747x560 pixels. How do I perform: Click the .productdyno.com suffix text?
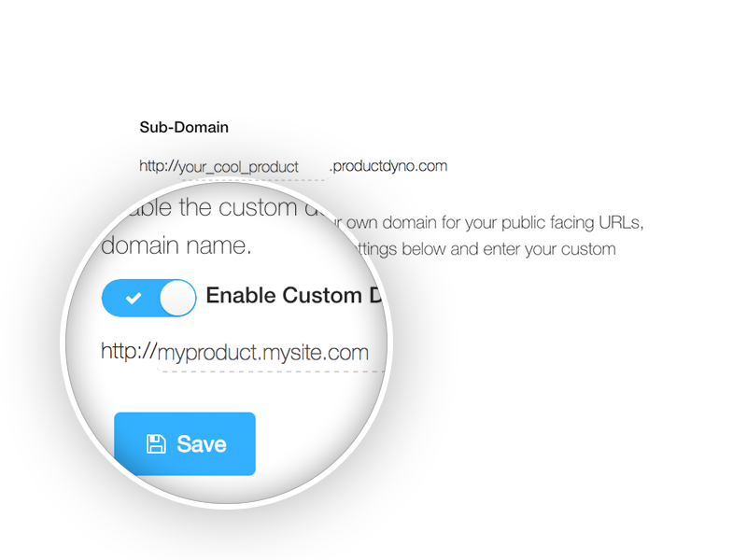(x=388, y=166)
